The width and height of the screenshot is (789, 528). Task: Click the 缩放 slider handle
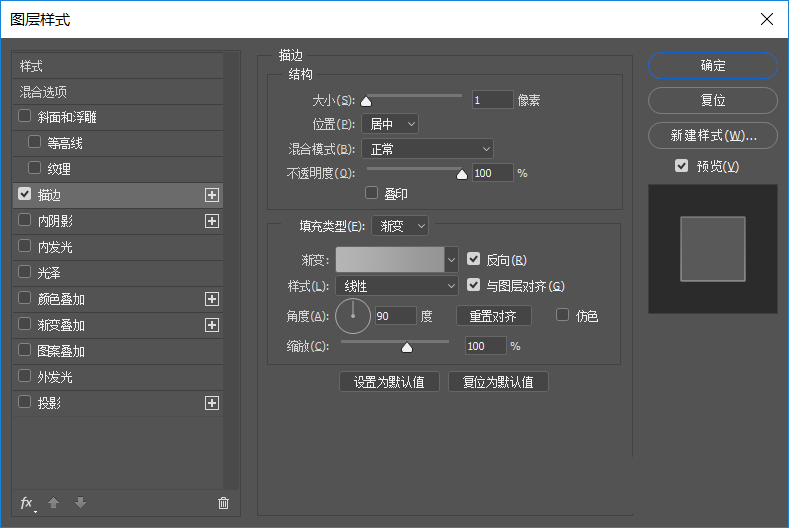[x=407, y=348]
